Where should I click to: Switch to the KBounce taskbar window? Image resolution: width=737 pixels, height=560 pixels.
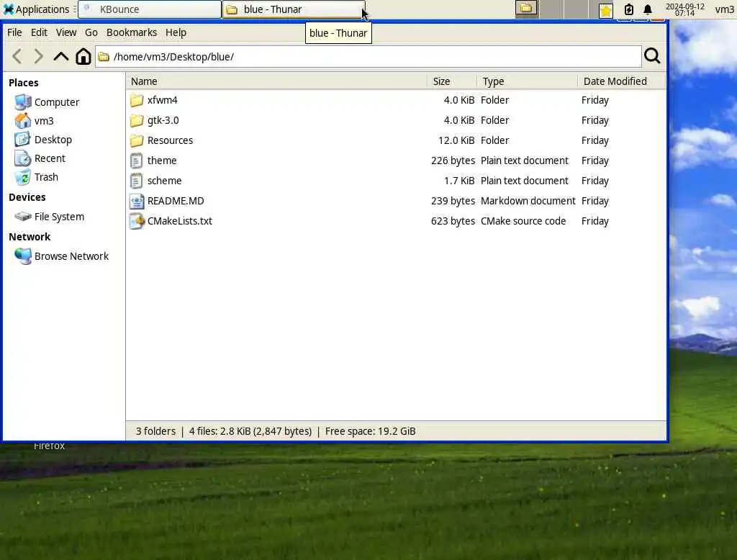tap(150, 9)
